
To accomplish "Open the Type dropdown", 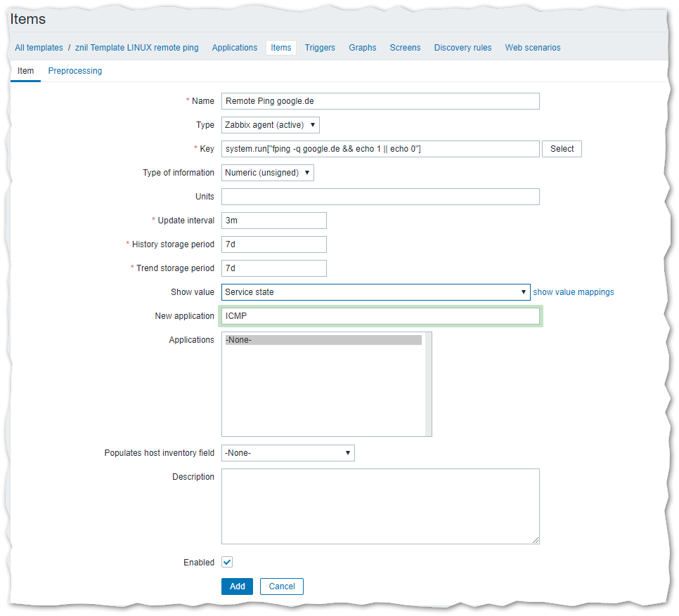I will point(271,125).
